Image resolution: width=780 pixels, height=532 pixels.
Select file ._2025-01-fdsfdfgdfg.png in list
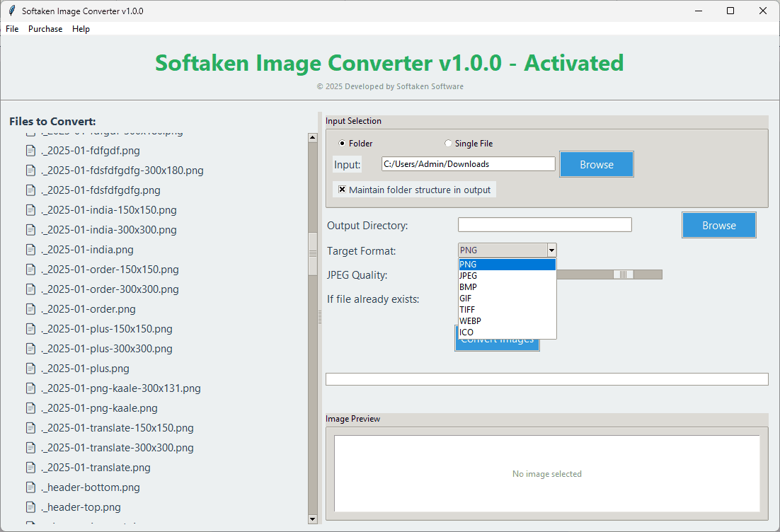[101, 190]
